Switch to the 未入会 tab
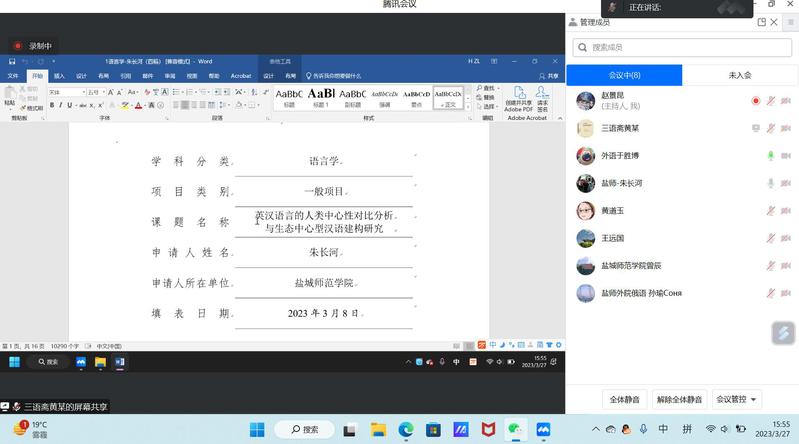799x444 pixels. (740, 75)
